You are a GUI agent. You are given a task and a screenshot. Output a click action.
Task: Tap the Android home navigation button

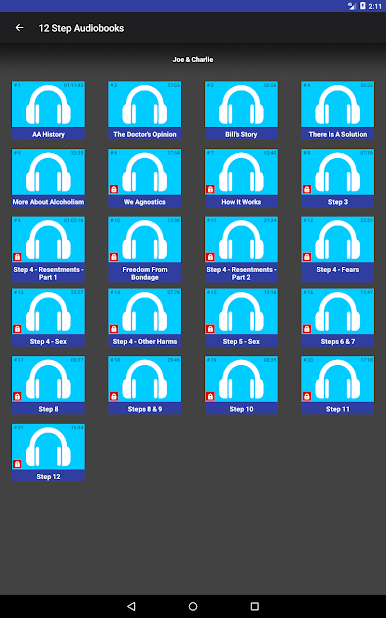tap(193, 606)
